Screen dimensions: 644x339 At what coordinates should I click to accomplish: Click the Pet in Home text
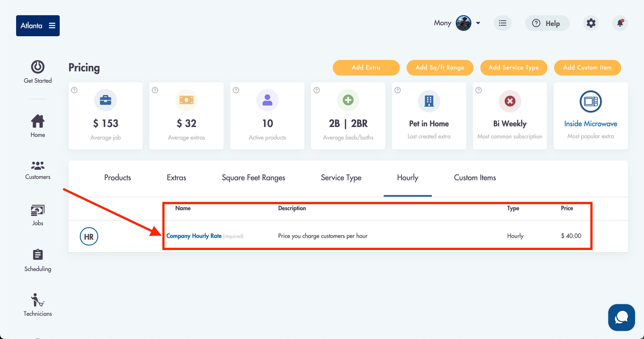(429, 123)
